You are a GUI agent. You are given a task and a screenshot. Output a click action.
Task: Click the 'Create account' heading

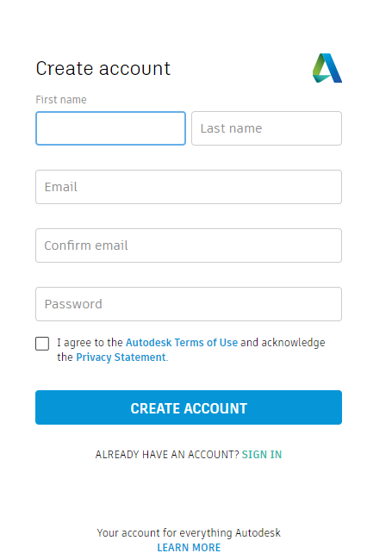[x=103, y=68]
